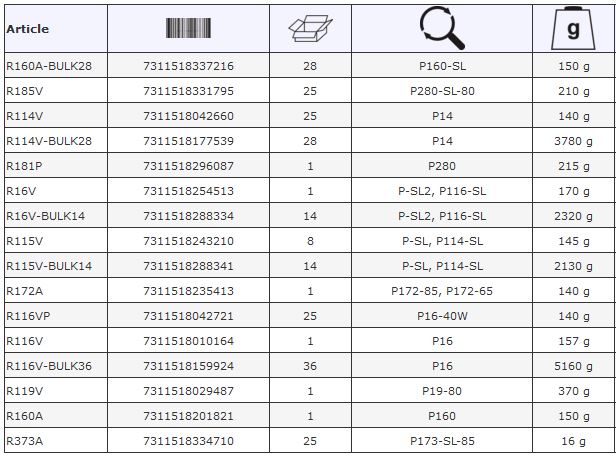This screenshot has width=616, height=455.
Task: Click replacement part P280-SL-80
Action: point(442,91)
